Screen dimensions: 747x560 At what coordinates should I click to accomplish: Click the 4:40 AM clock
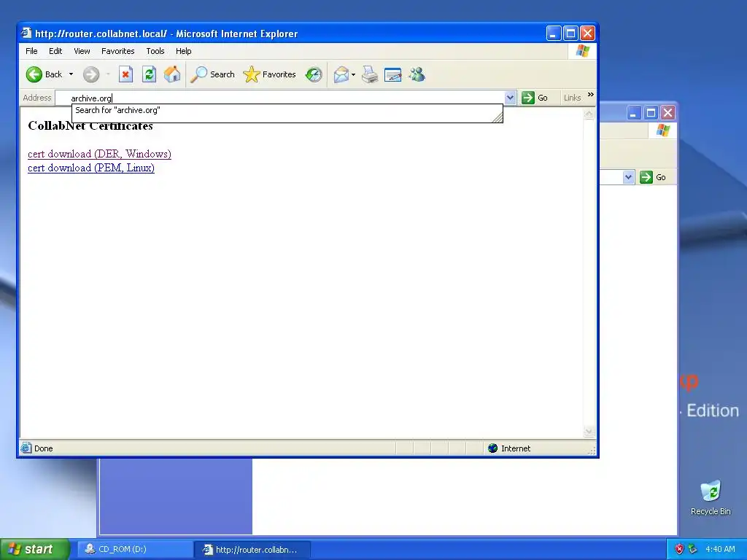tap(720, 549)
